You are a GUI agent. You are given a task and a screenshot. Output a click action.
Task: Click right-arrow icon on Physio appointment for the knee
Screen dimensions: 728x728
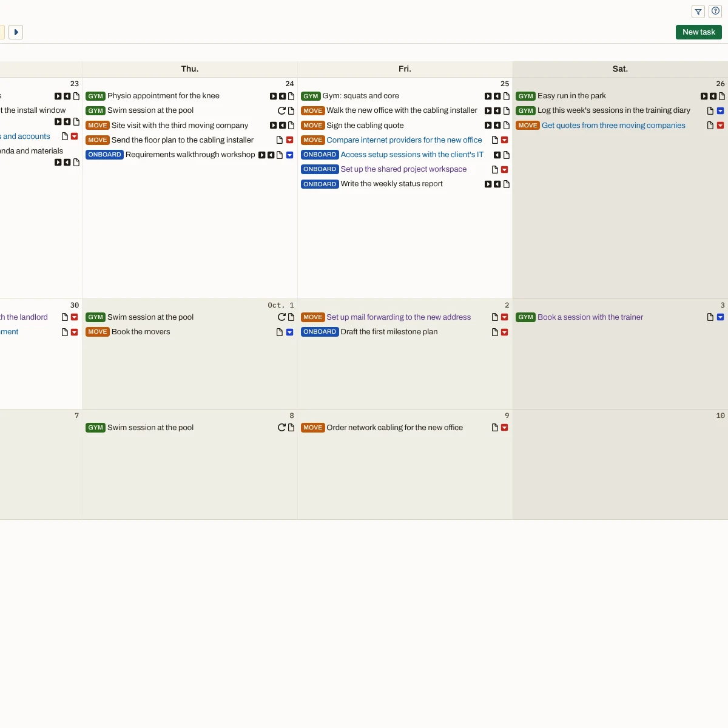click(x=273, y=96)
